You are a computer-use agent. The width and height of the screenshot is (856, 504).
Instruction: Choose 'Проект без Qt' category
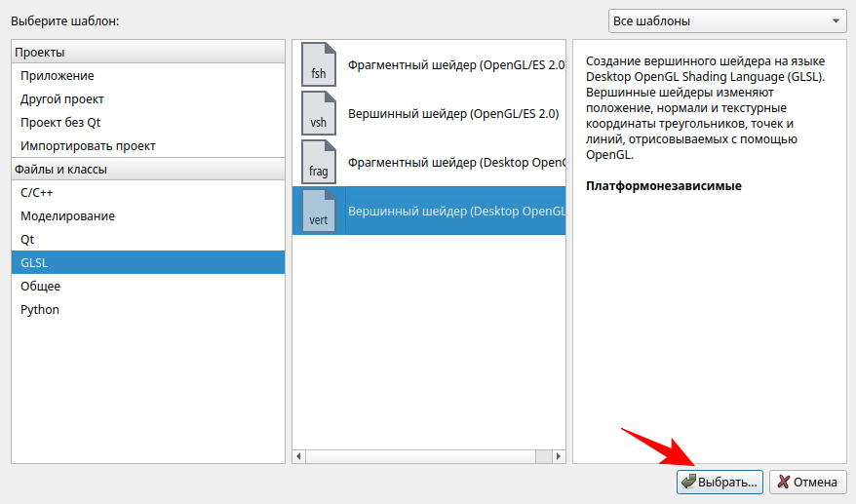[60, 122]
